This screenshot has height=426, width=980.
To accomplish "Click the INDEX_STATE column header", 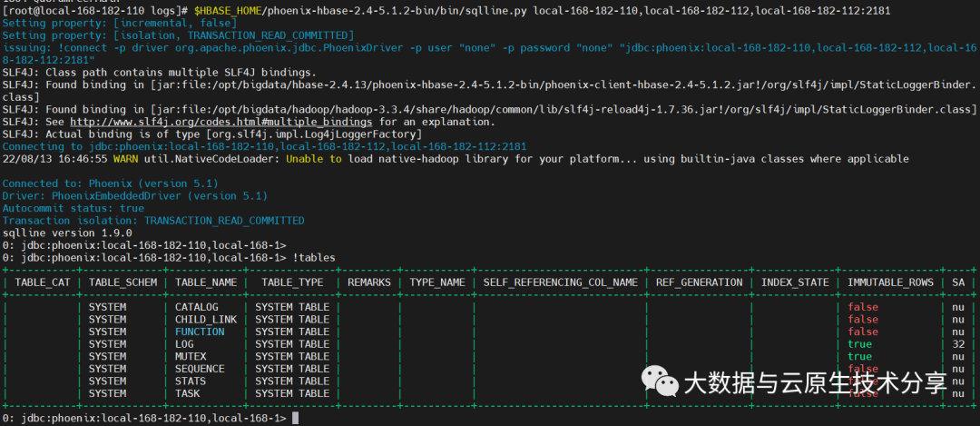I will (x=795, y=282).
